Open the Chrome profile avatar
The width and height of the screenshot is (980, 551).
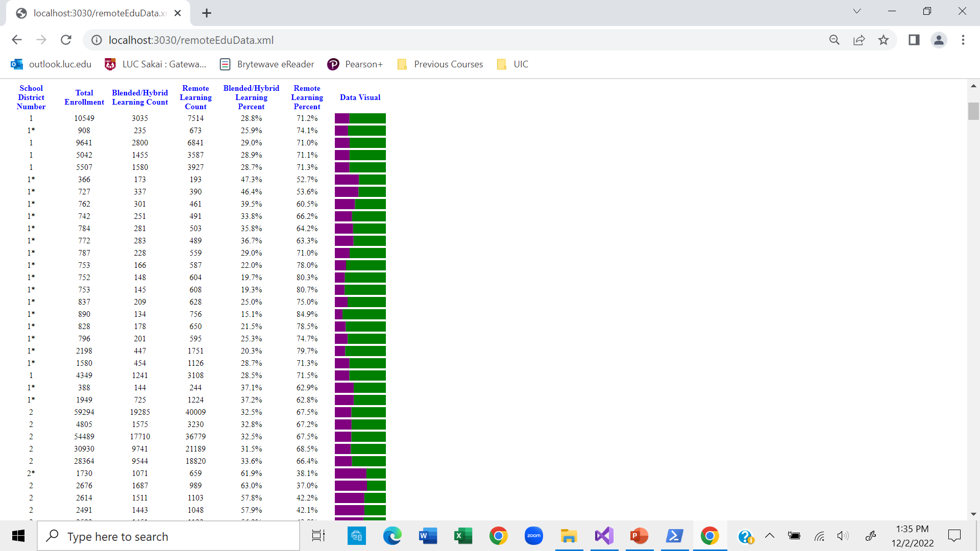click(x=939, y=40)
